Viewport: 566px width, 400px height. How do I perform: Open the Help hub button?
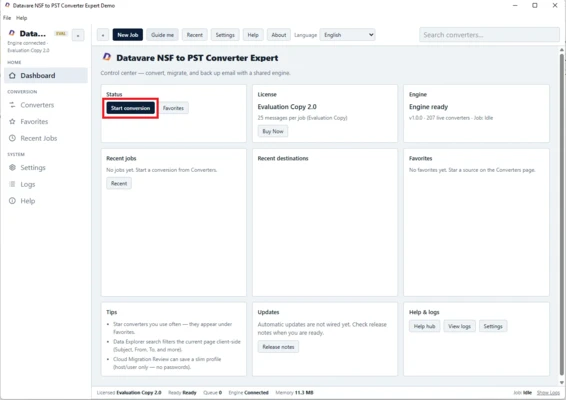(x=424, y=326)
